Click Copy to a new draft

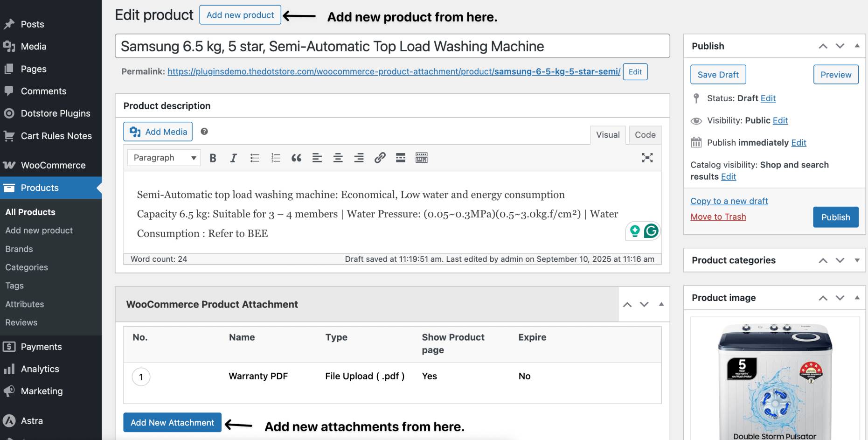[729, 201]
